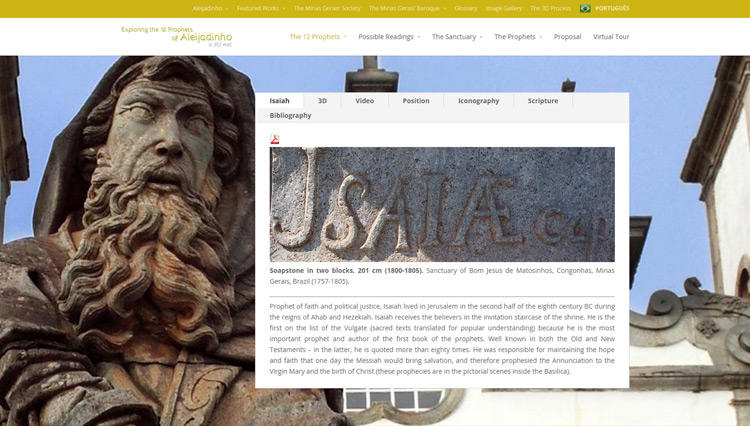The image size is (750, 426).
Task: Open the Possible Readings menu
Action: [x=386, y=37]
